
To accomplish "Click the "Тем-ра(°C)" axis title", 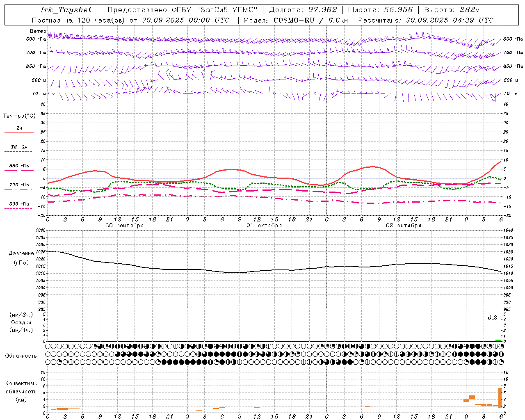I will pos(19,116).
